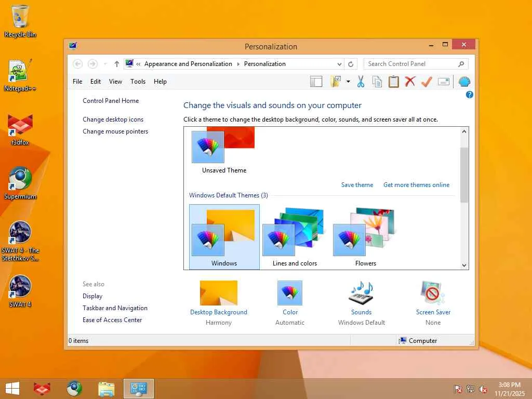This screenshot has width=532, height=399.
Task: Open r3dfox from the taskbar
Action: pyautogui.click(x=42, y=389)
